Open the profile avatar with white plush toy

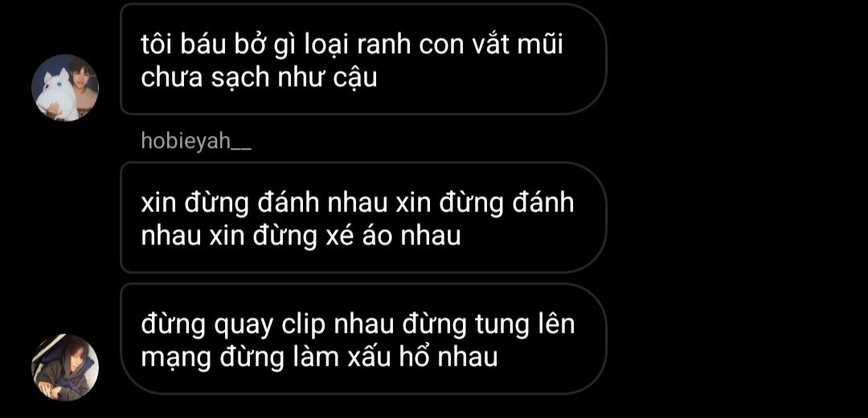(x=65, y=88)
